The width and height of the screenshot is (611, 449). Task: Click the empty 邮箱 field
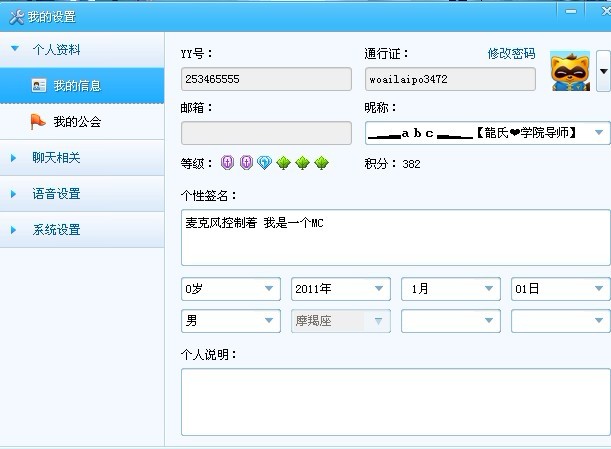point(266,133)
